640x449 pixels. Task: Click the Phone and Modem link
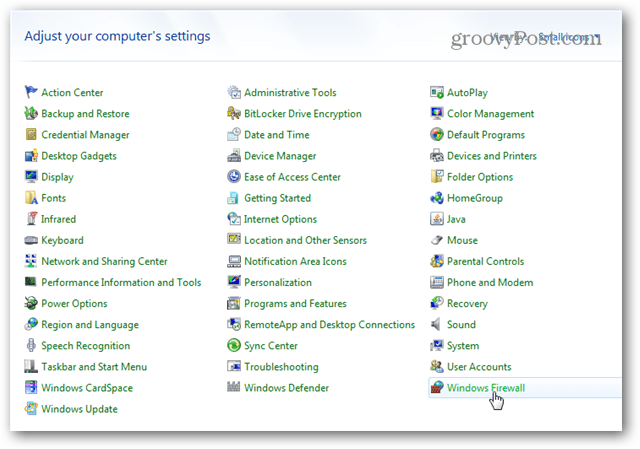490,282
